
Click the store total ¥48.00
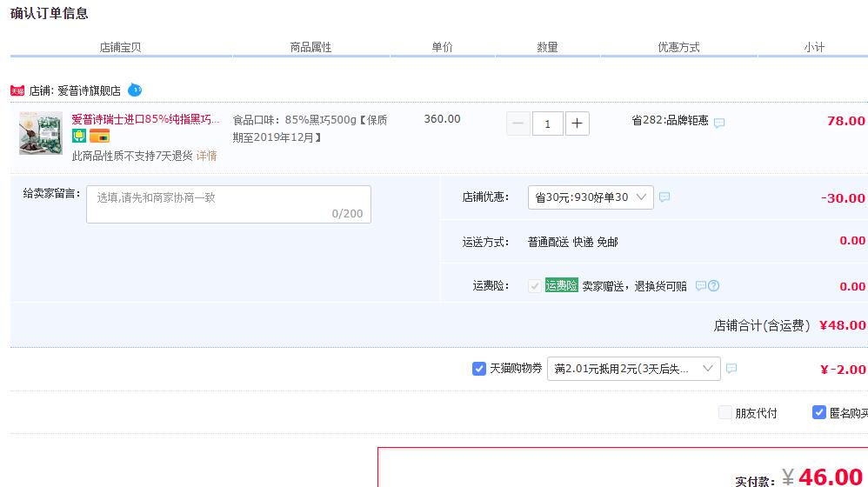843,325
